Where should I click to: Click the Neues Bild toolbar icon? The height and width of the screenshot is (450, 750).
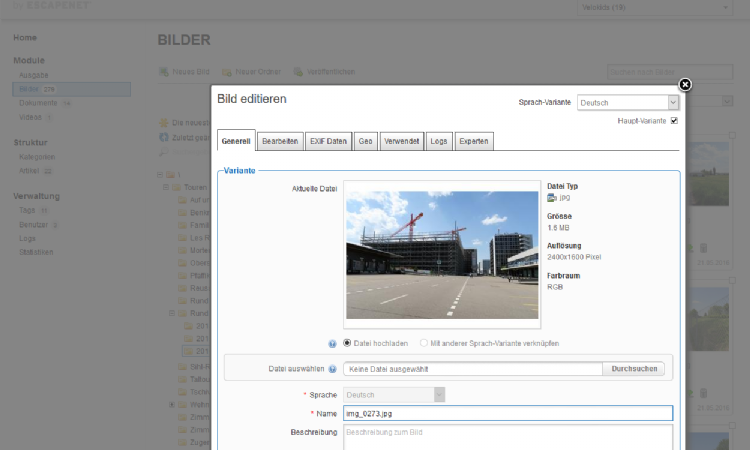click(x=164, y=72)
